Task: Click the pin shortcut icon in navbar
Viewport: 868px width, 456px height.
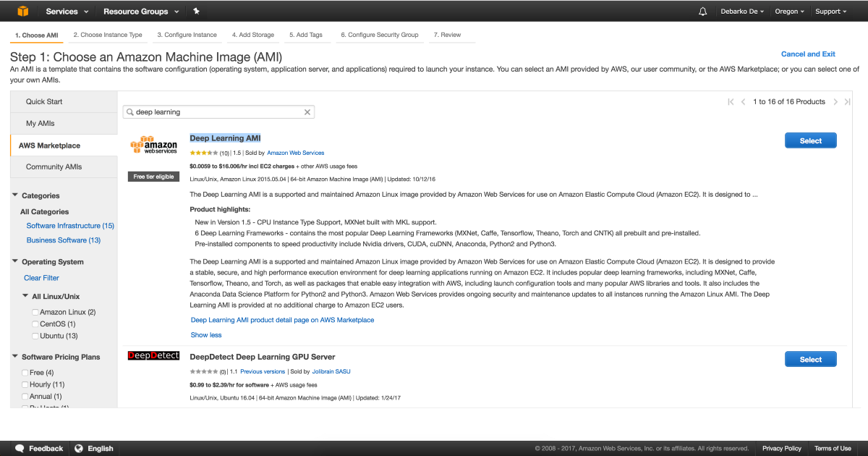Action: (x=197, y=12)
